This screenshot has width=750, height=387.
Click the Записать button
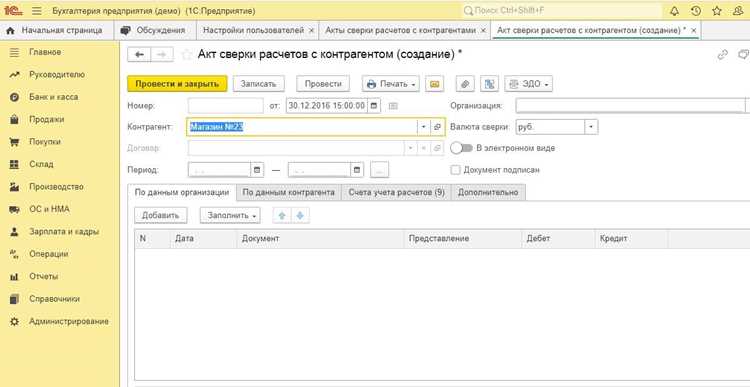(258, 84)
